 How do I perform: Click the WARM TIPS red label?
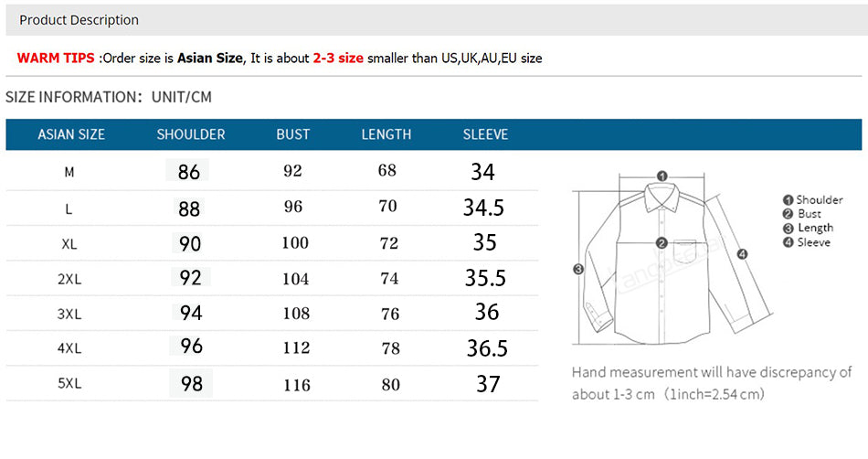pyautogui.click(x=56, y=59)
